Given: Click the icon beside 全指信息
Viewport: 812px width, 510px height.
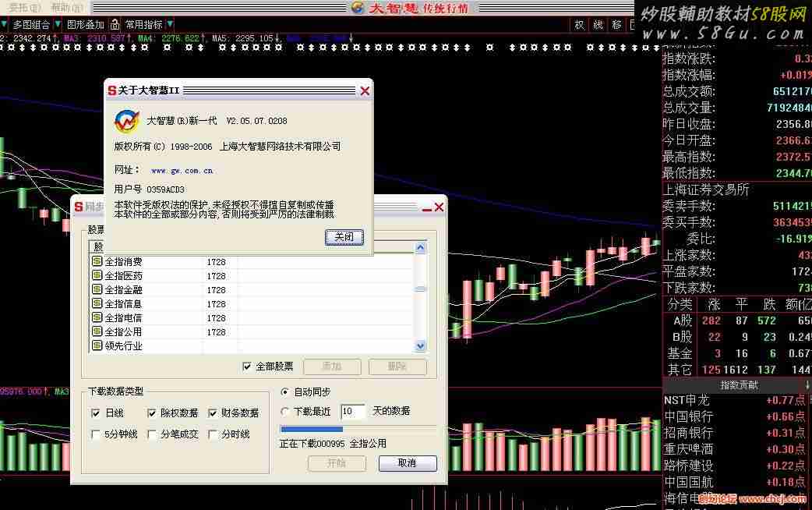Looking at the screenshot, I should [x=97, y=303].
